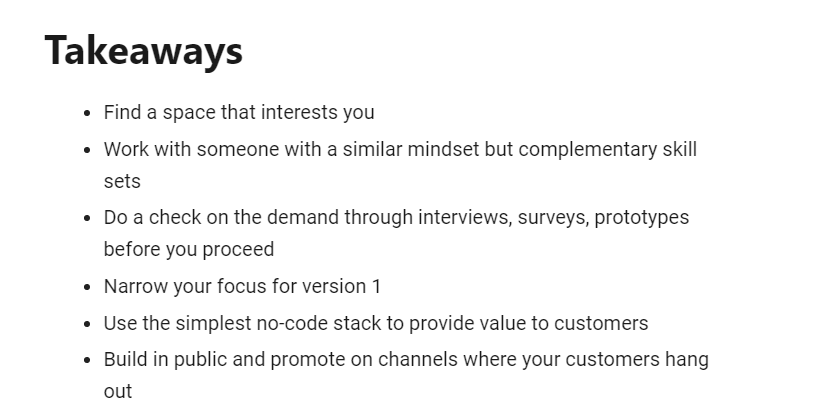Select "Narrow your focus for version 1"
Screen dimensions: 825x420
tap(242, 286)
